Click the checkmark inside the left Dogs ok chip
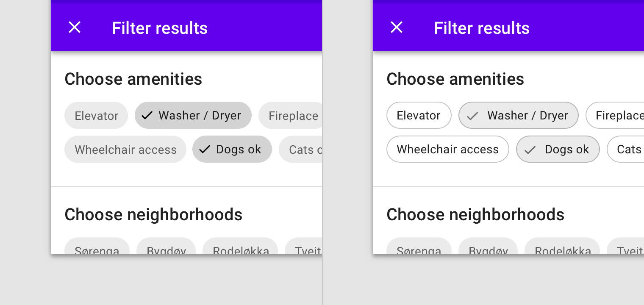 [205, 149]
